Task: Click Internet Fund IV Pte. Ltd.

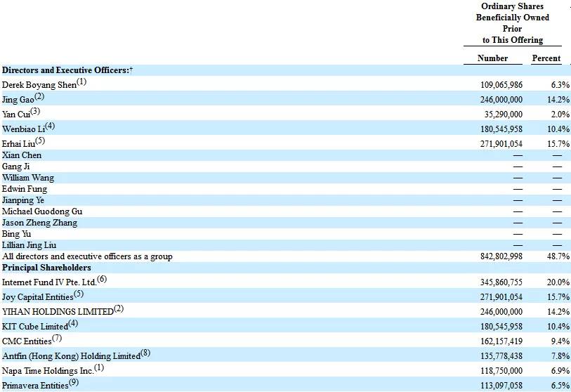Action: coord(49,282)
